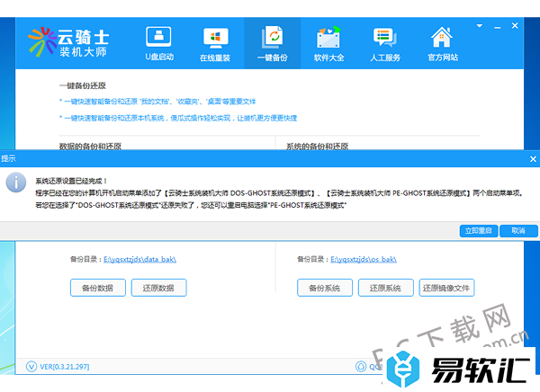The height and width of the screenshot is (392, 540).
Task: Click the VER[0.3.21.297] version text
Action: 65,367
